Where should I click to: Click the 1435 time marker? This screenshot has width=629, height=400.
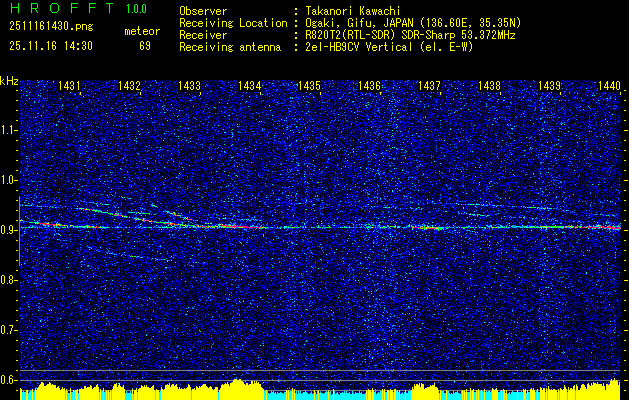coord(309,85)
